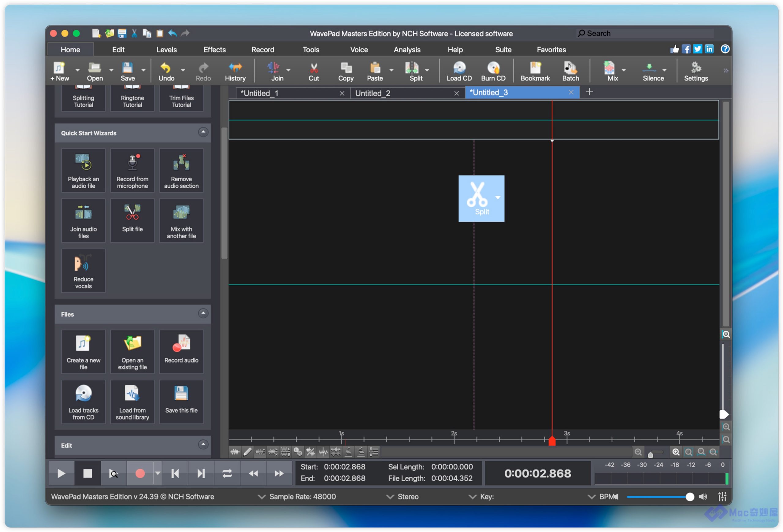Click the Undo toolbar button
This screenshot has height=532, width=783.
click(166, 71)
